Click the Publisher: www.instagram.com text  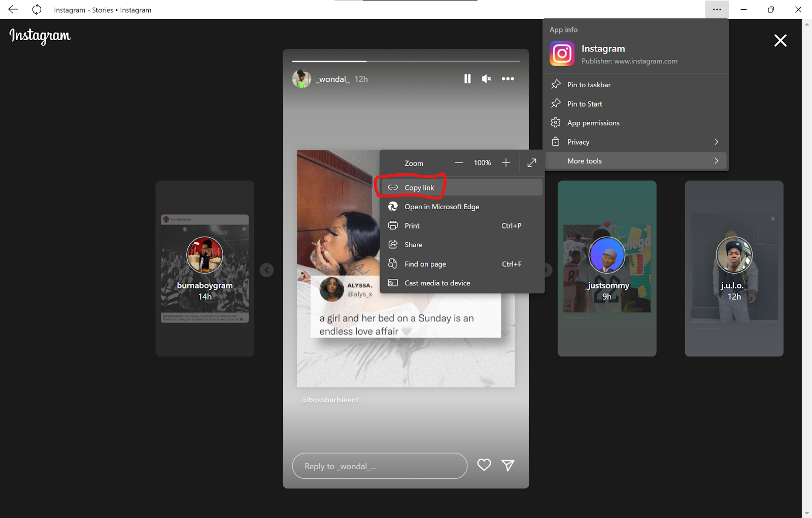[x=629, y=61]
